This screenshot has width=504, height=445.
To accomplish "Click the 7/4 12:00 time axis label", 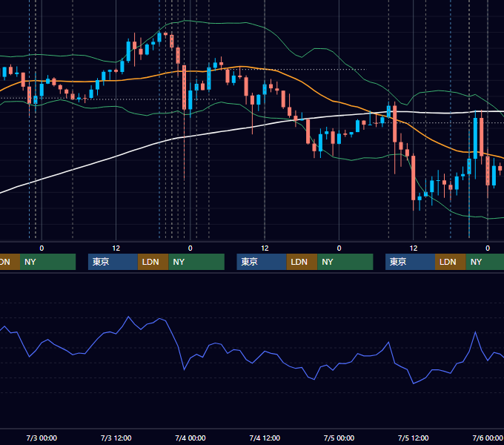I will click(265, 438).
